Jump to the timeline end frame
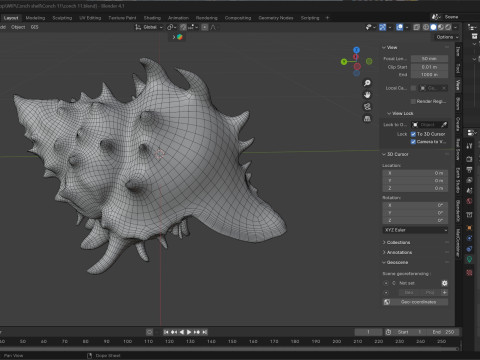This screenshot has width=480, height=360. point(205,332)
